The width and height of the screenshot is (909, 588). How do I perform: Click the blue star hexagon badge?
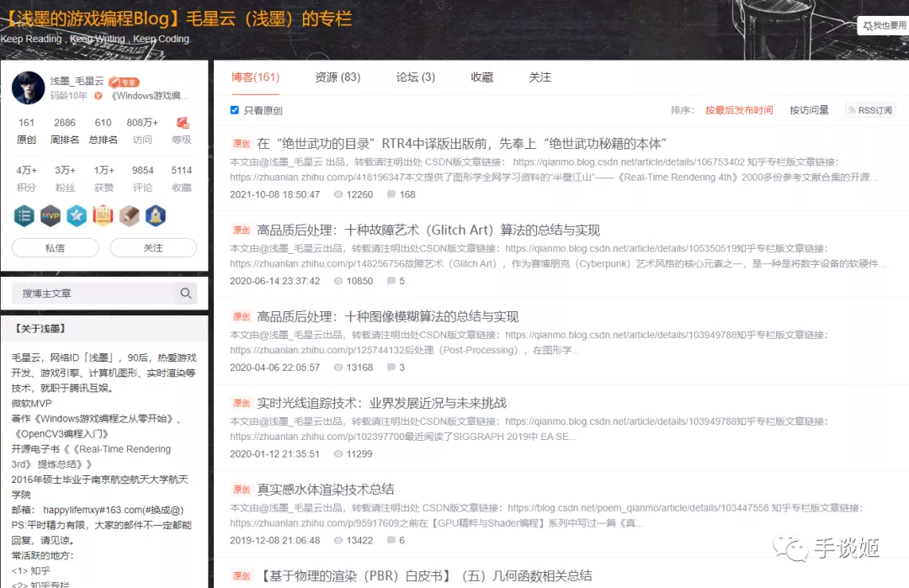[77, 215]
